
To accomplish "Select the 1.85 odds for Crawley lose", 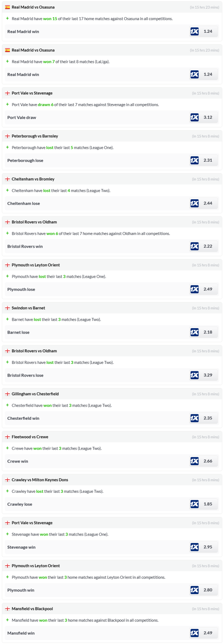I will pos(208,504).
